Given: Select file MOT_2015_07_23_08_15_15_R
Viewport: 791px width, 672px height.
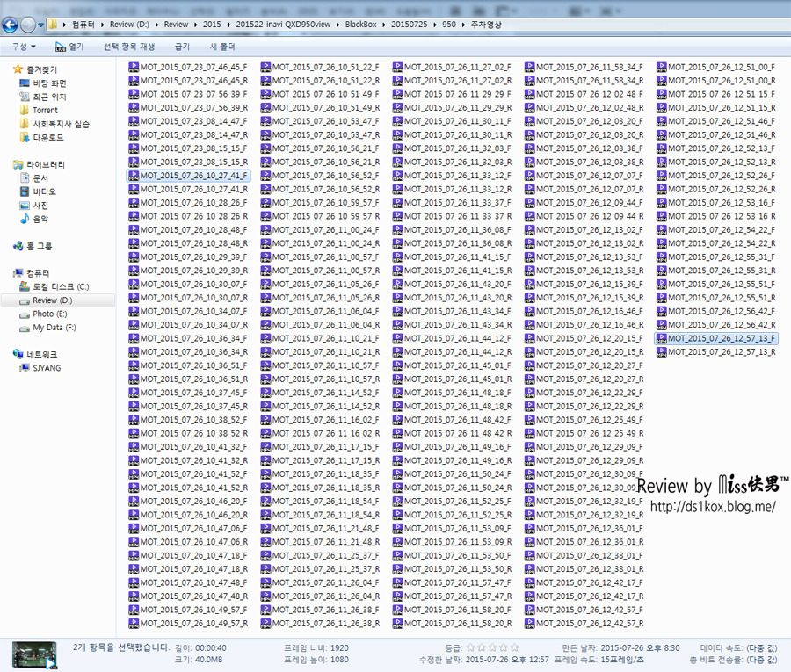Looking at the screenshot, I should click(x=188, y=162).
